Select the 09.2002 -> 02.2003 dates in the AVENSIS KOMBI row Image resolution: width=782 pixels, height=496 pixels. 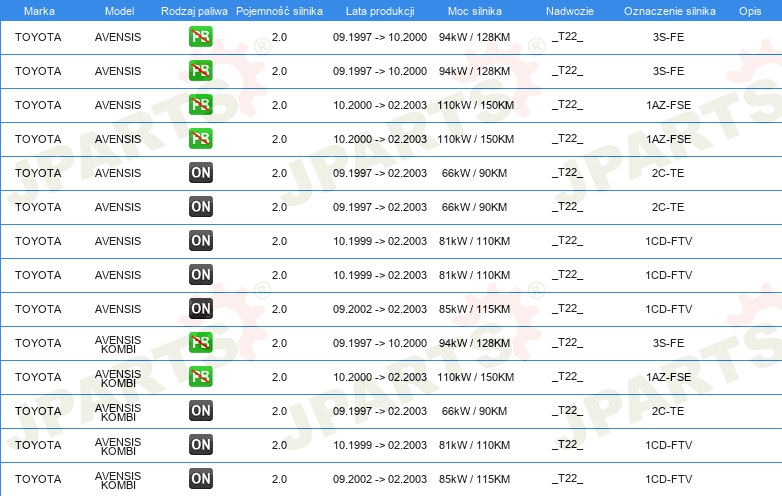(380, 479)
